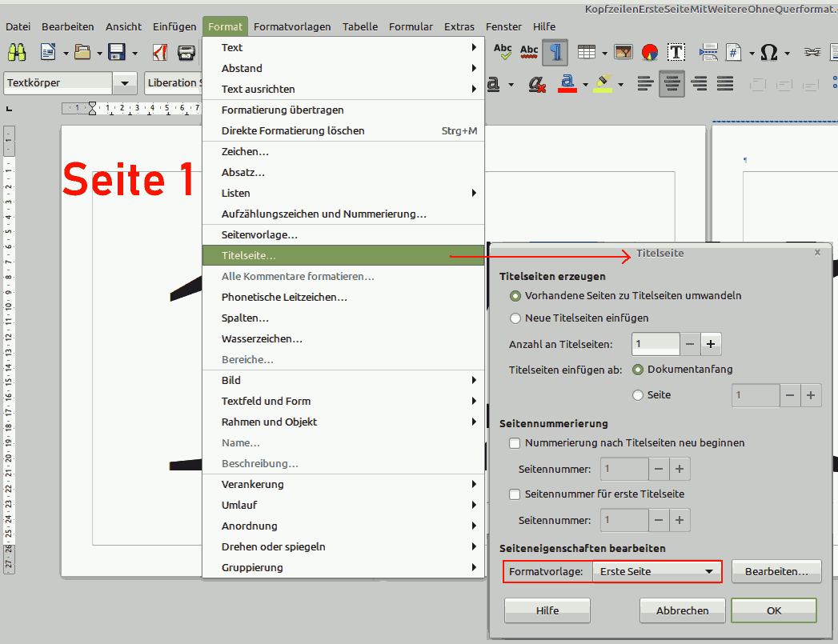Viewport: 838px width, 644px height.
Task: Select the 'Seite' radio button
Action: pyautogui.click(x=638, y=394)
